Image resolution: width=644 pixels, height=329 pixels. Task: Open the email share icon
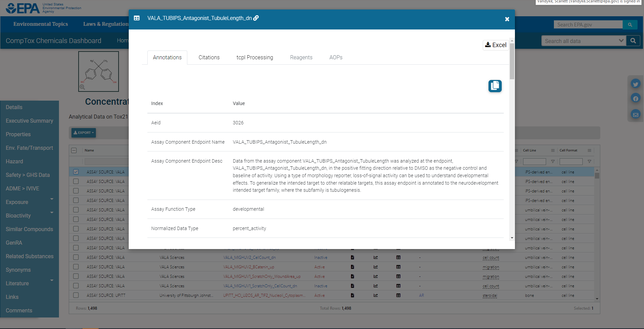point(636,114)
